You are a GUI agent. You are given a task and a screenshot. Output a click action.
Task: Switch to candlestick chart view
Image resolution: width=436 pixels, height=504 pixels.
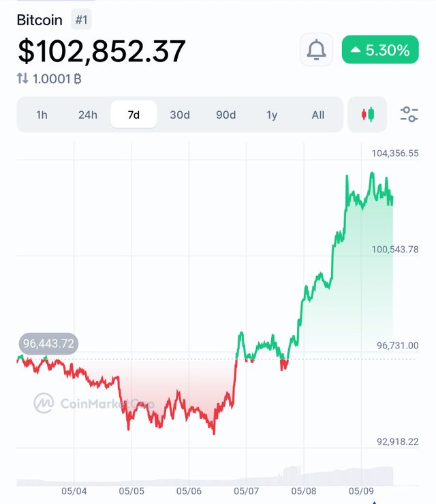[x=367, y=115]
